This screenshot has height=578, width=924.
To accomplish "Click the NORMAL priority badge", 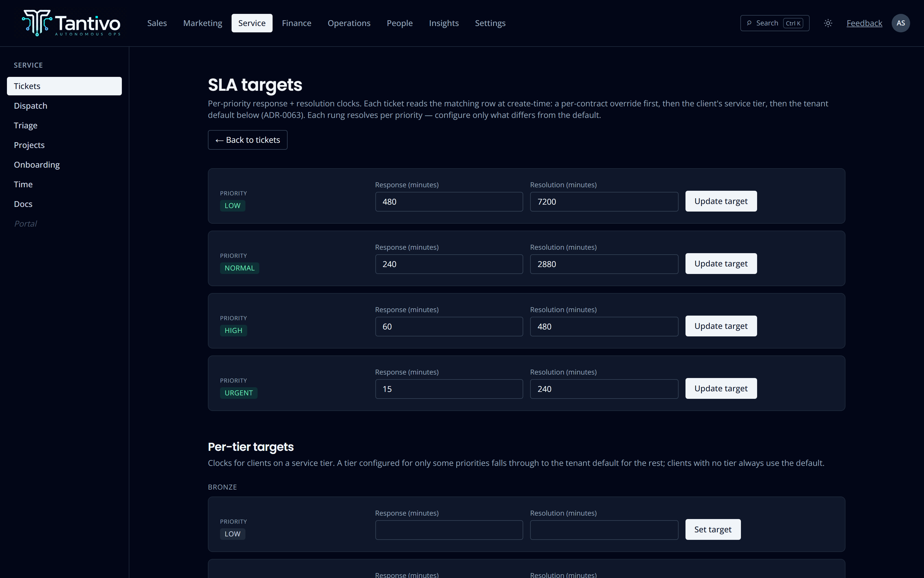I will click(239, 268).
